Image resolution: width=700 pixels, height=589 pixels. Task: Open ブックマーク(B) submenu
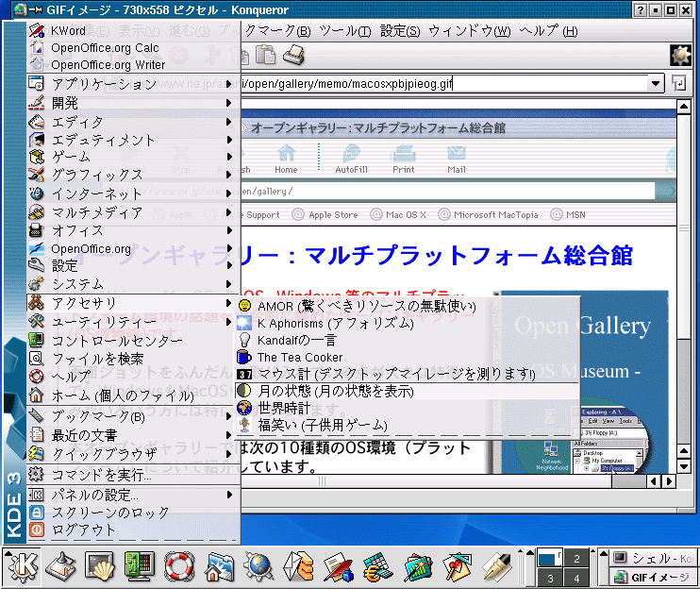point(133,416)
